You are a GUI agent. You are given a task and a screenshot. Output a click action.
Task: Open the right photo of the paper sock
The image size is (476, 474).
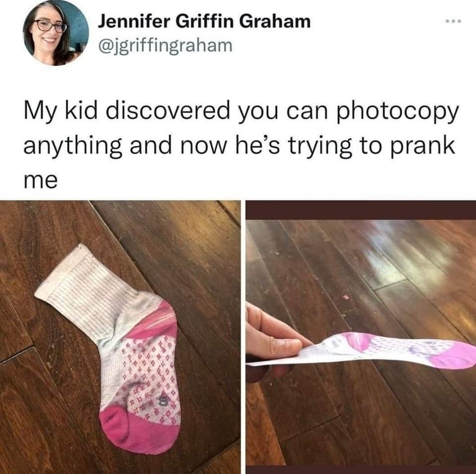click(x=360, y=337)
